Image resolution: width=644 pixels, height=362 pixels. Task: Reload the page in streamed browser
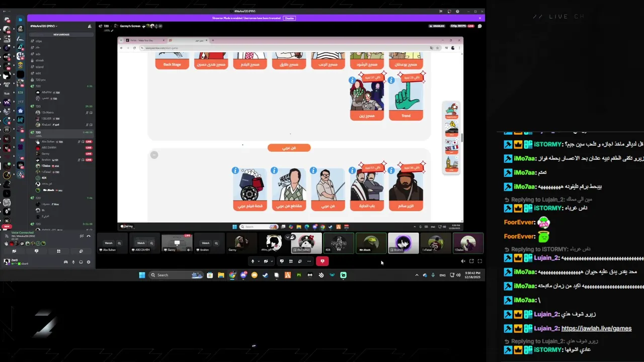pyautogui.click(x=134, y=48)
